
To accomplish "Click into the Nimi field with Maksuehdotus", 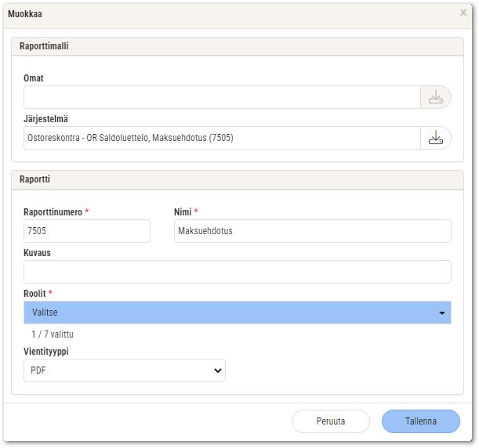I will coord(313,231).
